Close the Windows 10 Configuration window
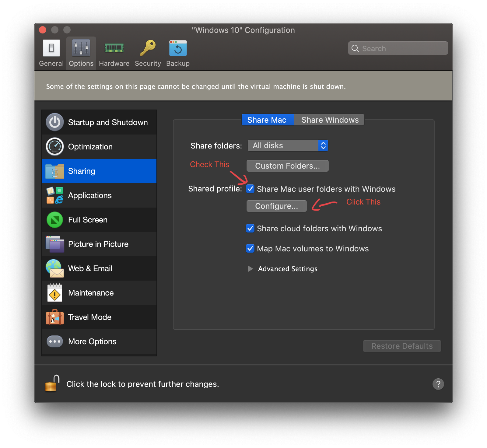487x448 pixels. [x=43, y=30]
